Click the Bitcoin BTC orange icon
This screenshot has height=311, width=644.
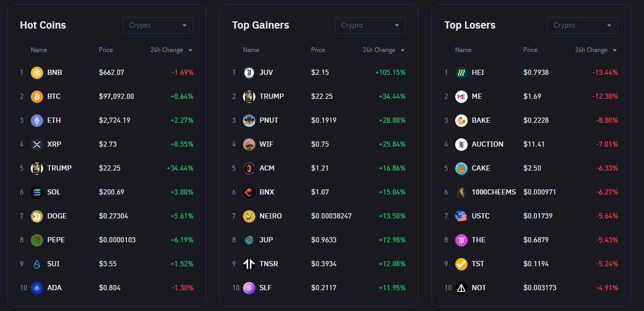[36, 96]
